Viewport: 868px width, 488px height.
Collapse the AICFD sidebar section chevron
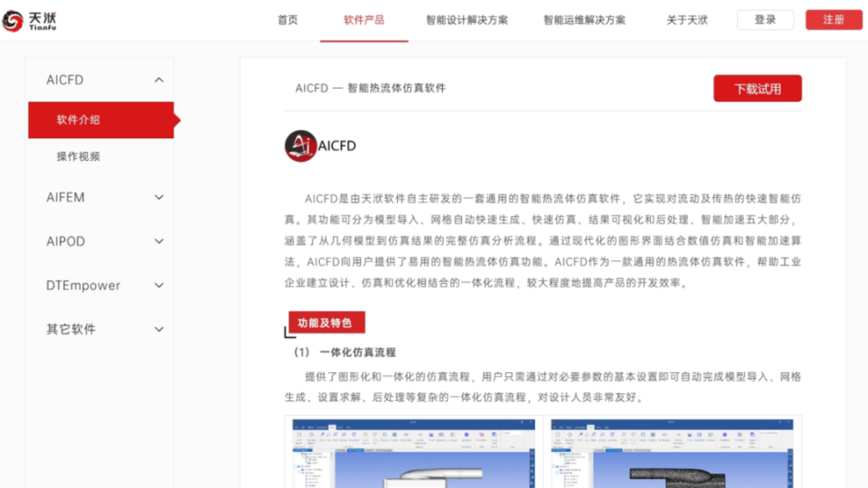[x=159, y=80]
